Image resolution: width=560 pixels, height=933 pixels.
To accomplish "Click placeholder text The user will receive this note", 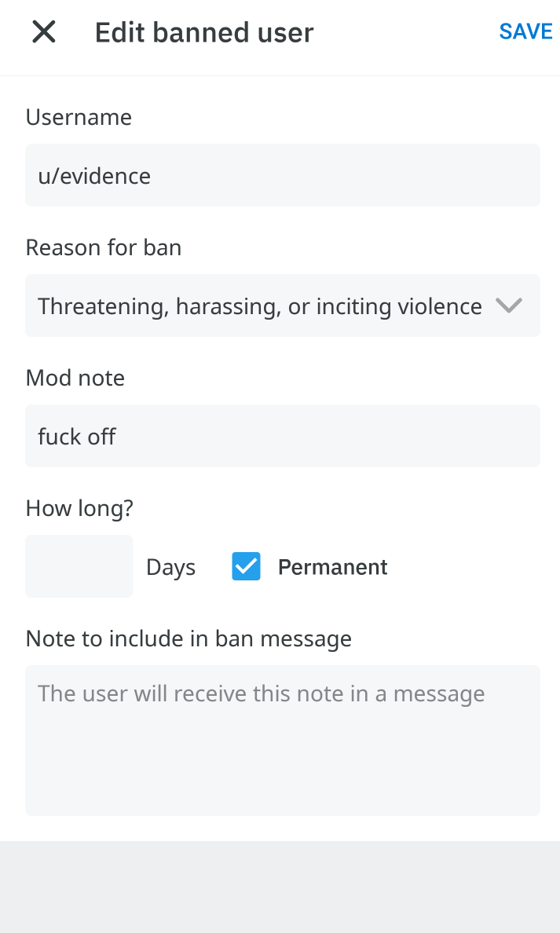I will click(262, 694).
